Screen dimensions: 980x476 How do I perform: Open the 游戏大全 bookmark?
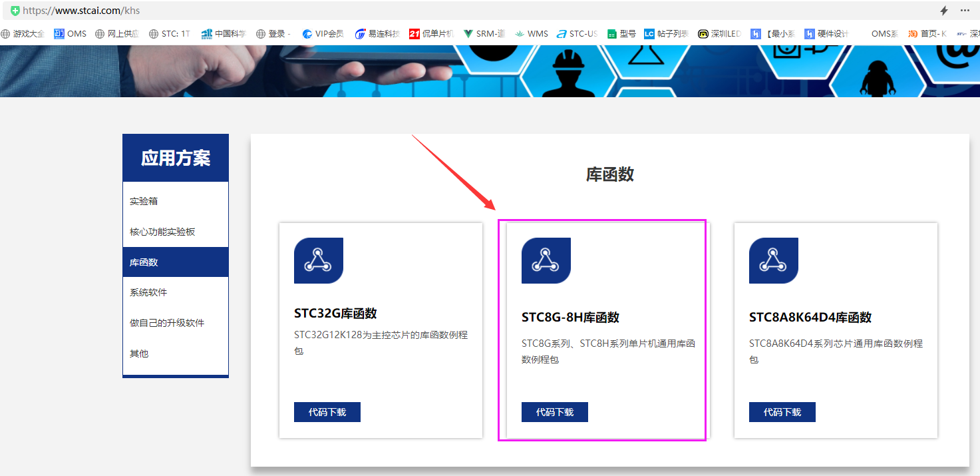(23, 34)
